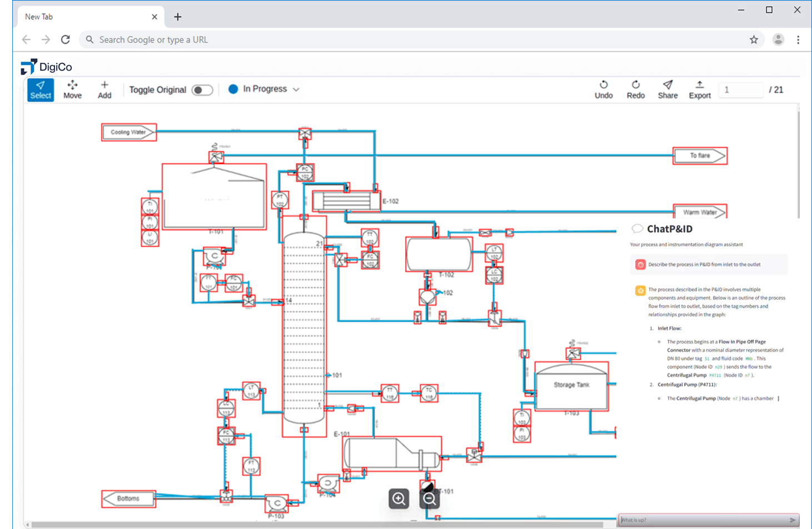Screen dimensions: 812x529
Task: Click the page number field
Action: pos(740,89)
